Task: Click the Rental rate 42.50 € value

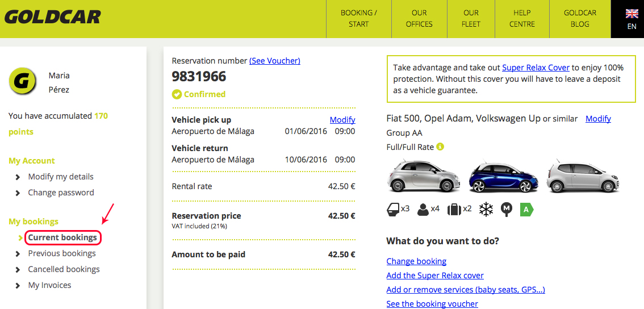Action: [x=342, y=186]
